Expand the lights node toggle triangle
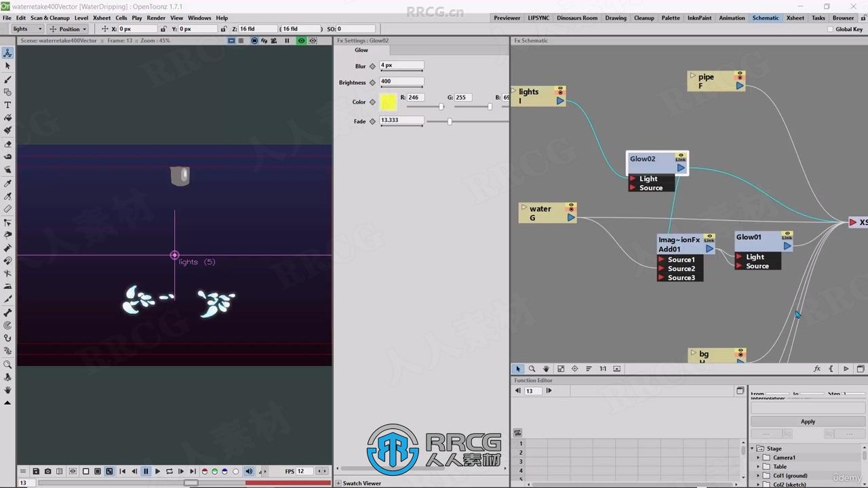The height and width of the screenshot is (488, 868). (514, 90)
